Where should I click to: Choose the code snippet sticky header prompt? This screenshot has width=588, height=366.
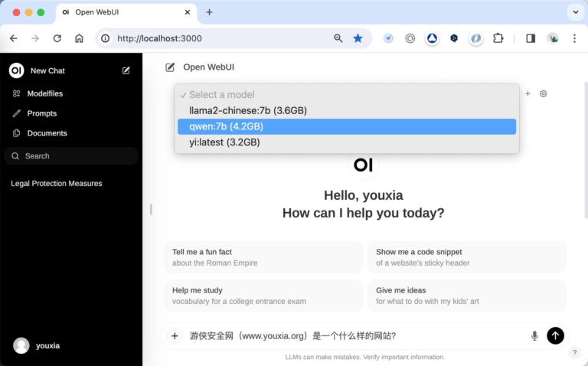467,257
